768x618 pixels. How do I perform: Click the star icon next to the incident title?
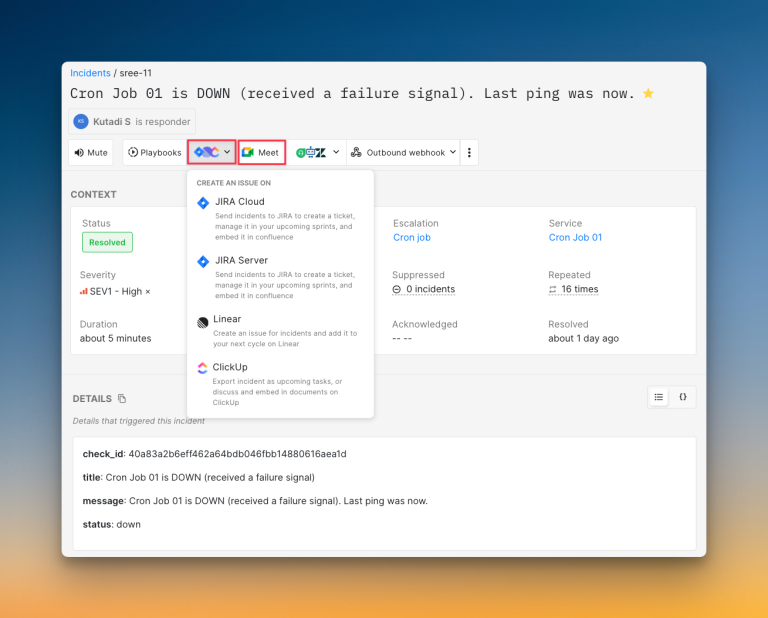click(648, 94)
